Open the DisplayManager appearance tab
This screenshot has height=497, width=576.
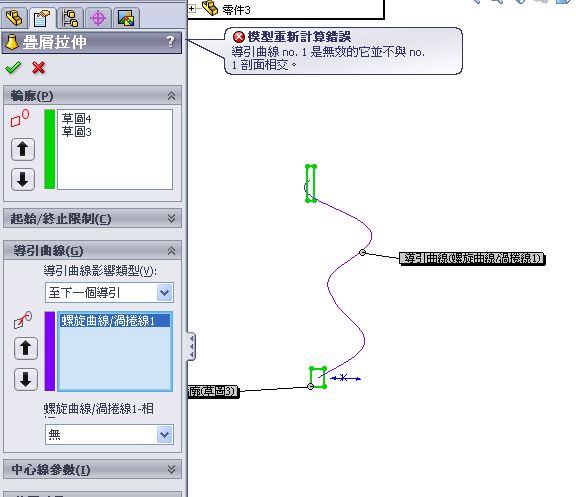126,18
